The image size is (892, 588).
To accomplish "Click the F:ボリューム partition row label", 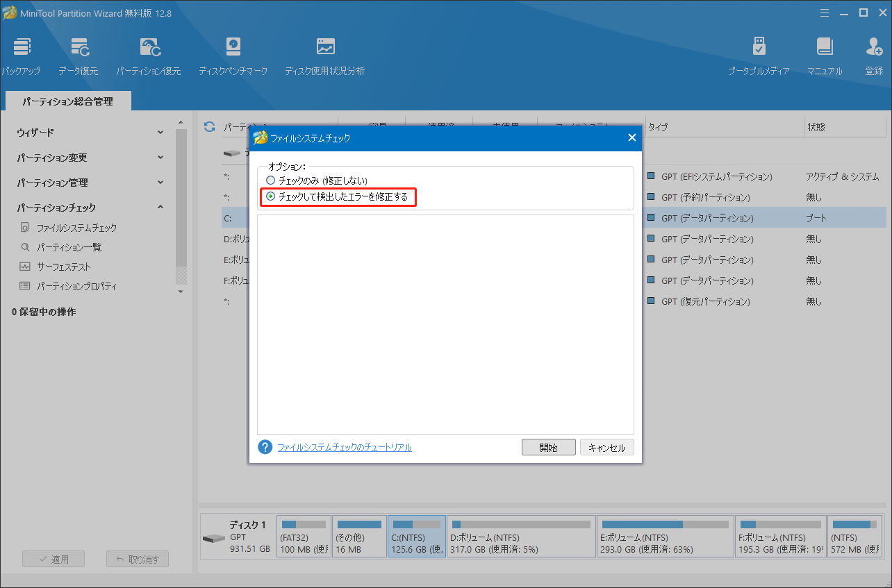I will (236, 280).
